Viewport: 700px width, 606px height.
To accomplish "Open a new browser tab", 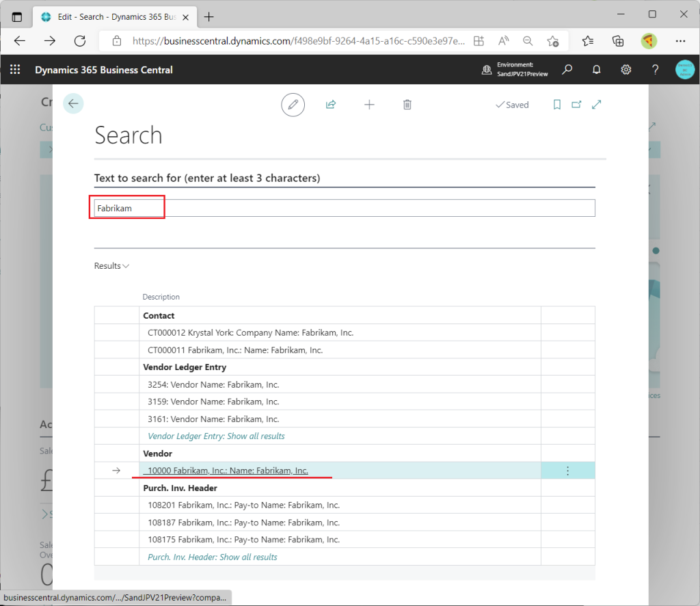I will click(208, 17).
